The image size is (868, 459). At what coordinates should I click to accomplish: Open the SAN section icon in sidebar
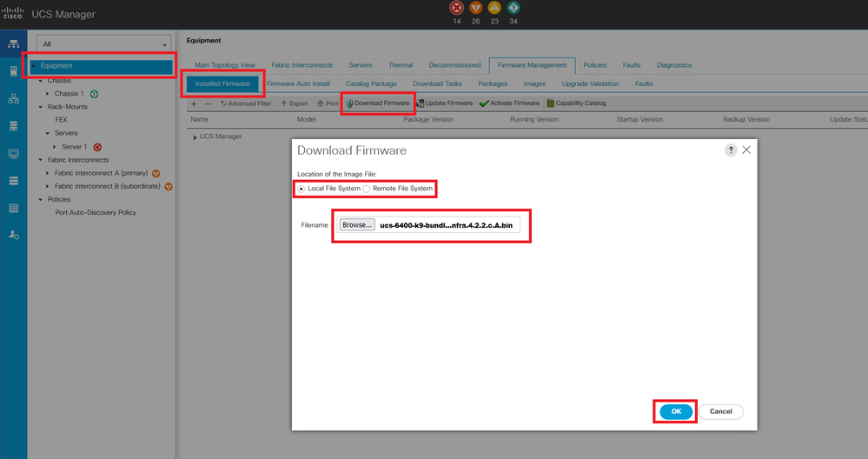tap(13, 126)
